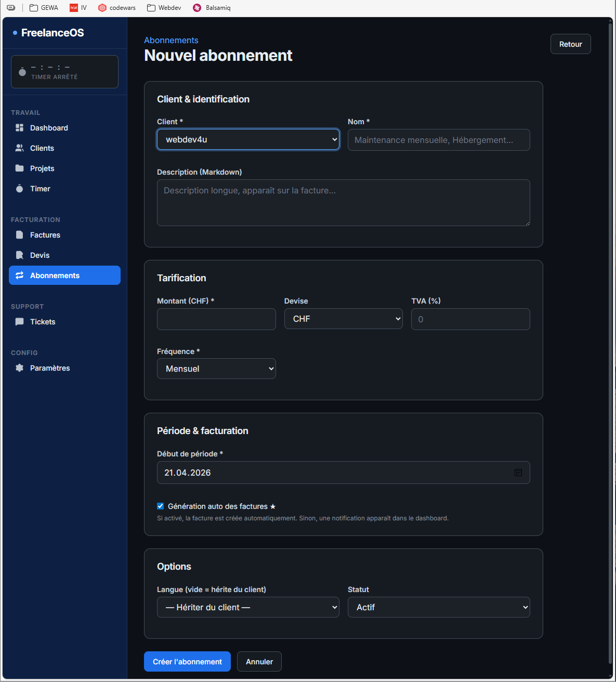Viewport: 616px width, 682px height.
Task: Uncheck Génération auto des factures checkbox
Action: (161, 506)
